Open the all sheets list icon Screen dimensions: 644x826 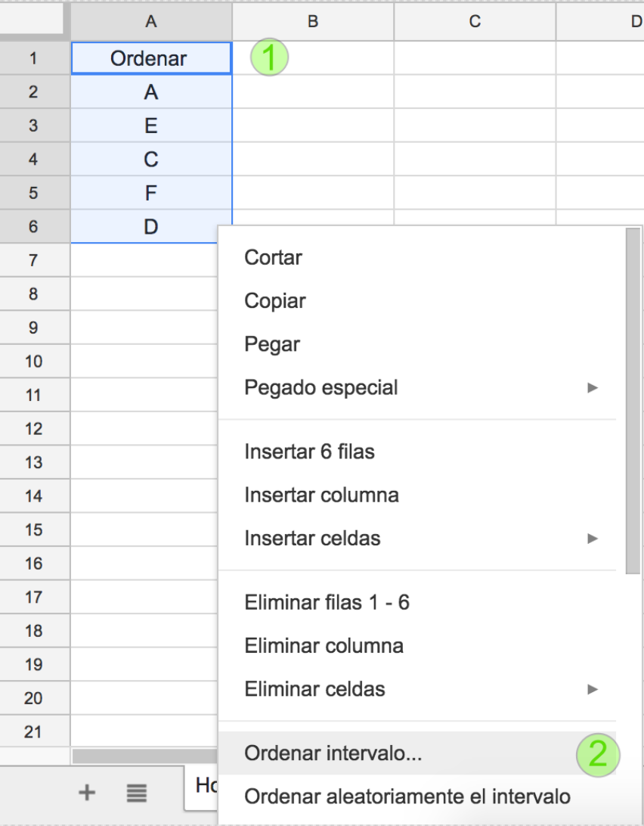click(136, 793)
